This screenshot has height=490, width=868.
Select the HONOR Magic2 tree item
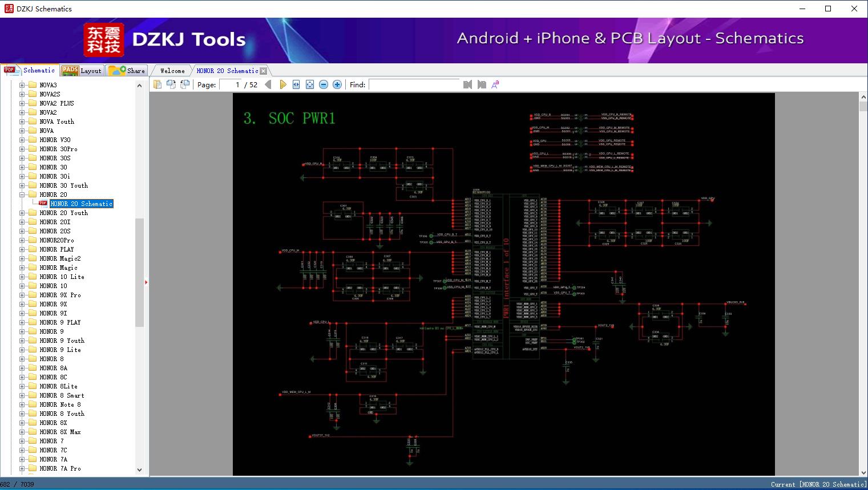coord(60,258)
